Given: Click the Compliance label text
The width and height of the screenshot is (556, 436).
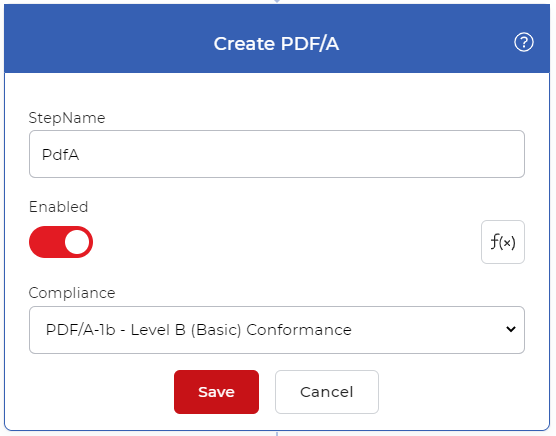Looking at the screenshot, I should (x=72, y=293).
